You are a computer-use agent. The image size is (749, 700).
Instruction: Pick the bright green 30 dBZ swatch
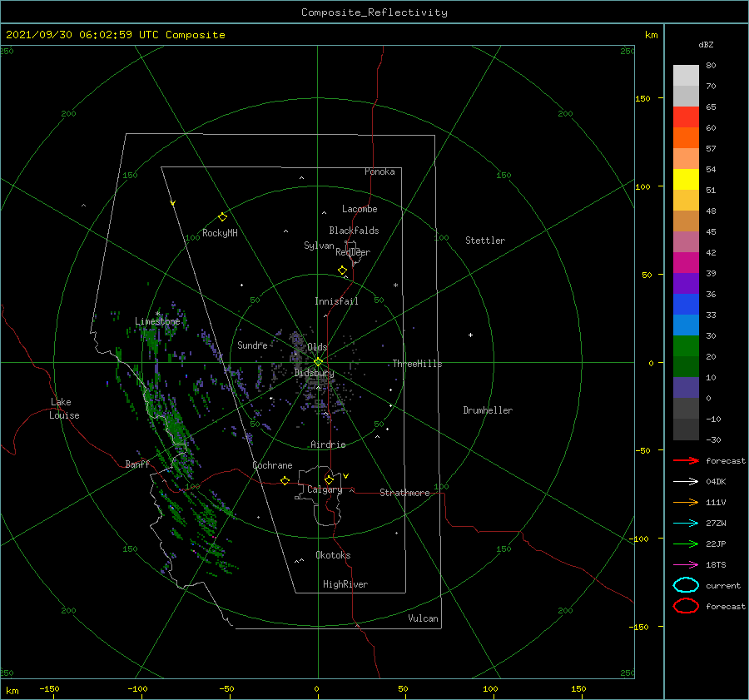[x=686, y=346]
